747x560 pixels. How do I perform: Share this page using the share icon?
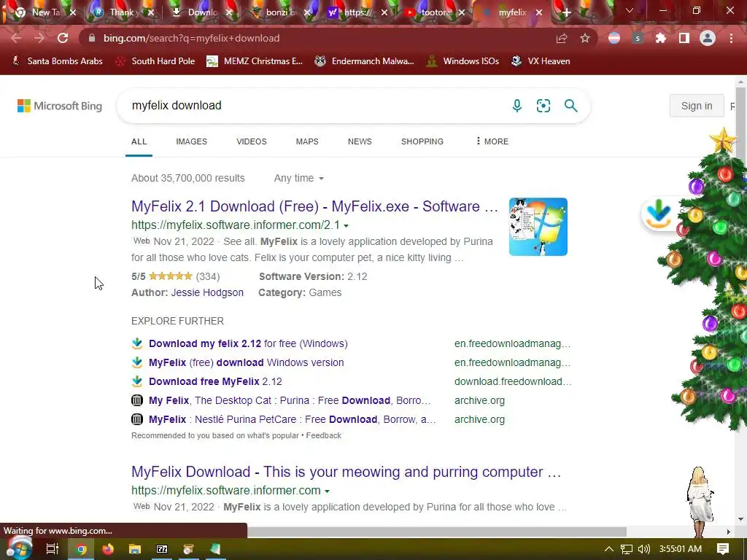click(562, 38)
